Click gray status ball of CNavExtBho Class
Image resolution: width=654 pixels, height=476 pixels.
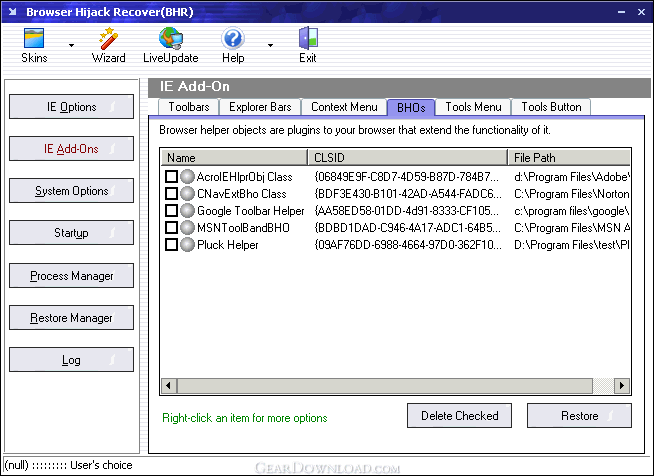click(187, 194)
